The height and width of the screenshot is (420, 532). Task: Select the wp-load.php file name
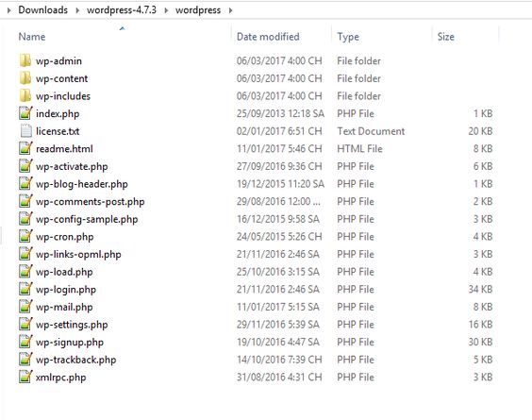[x=64, y=273]
